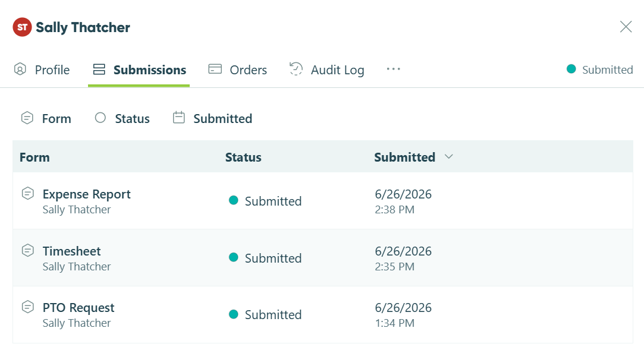Click the Profile tab person icon
The image size is (644, 350).
(x=20, y=69)
